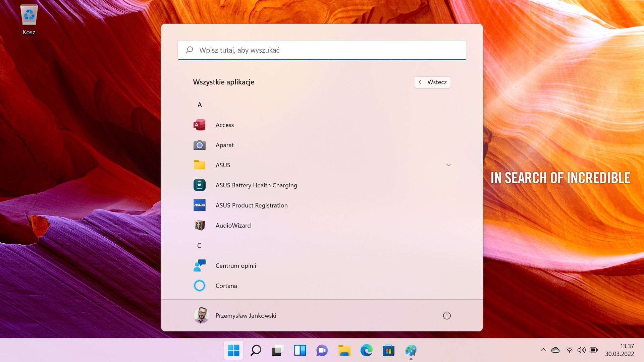Open volume speaker tray icon
644x362 pixels.
[581, 350]
